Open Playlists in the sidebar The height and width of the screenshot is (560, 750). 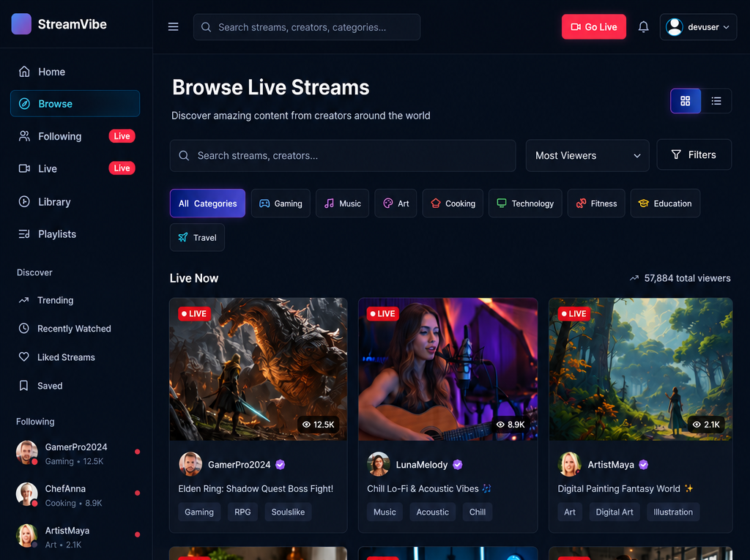click(75, 234)
